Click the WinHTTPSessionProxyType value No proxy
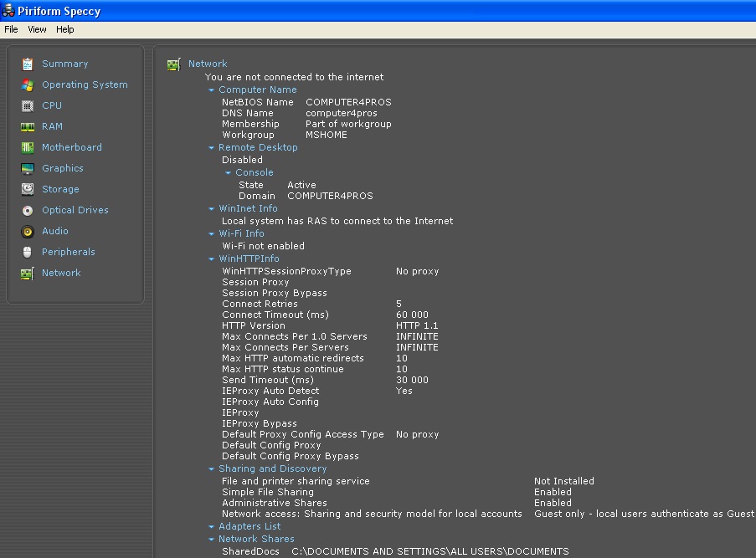Viewport: 756px width, 558px height. click(x=418, y=271)
